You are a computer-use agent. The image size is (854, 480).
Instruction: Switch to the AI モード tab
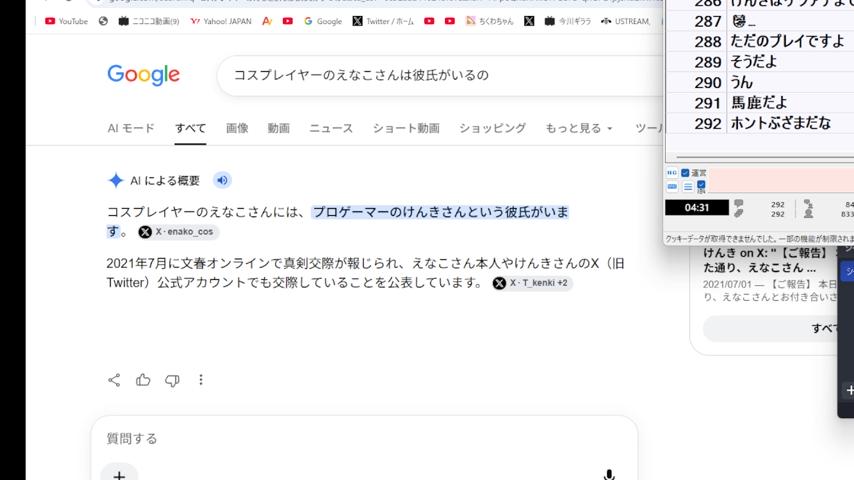click(131, 128)
